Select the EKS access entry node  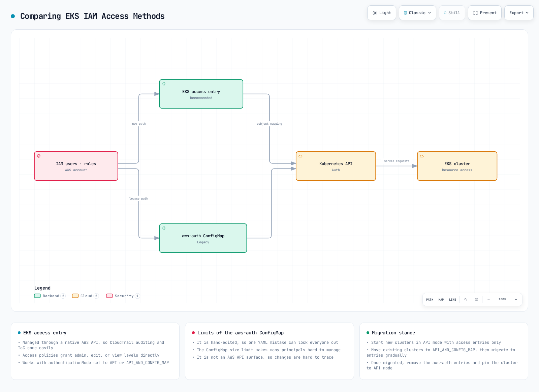click(x=201, y=94)
